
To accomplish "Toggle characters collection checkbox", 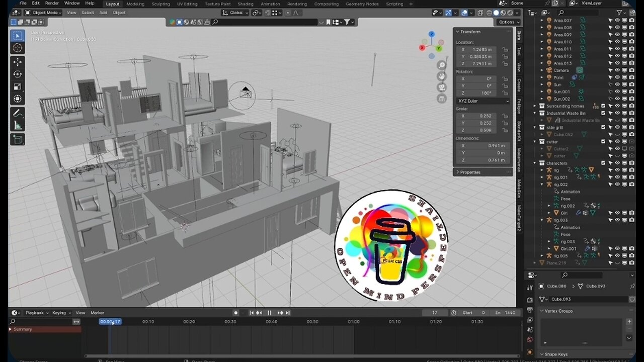I will tap(603, 163).
